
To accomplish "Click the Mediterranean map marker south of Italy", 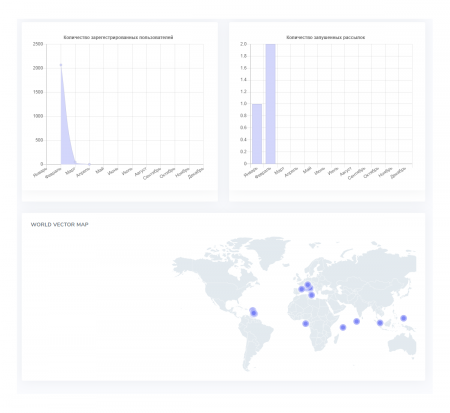I will click(x=311, y=295).
